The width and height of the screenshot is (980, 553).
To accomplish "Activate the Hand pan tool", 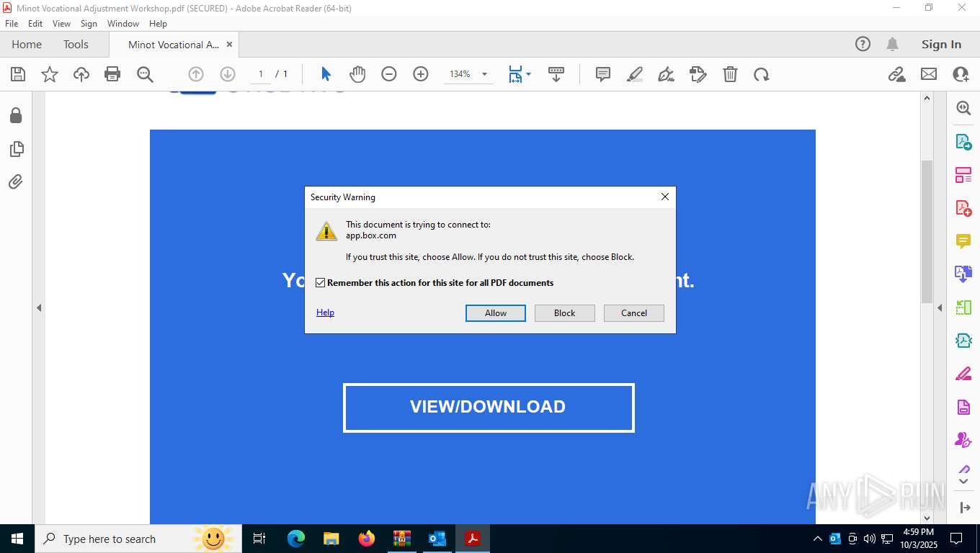I will coord(357,74).
